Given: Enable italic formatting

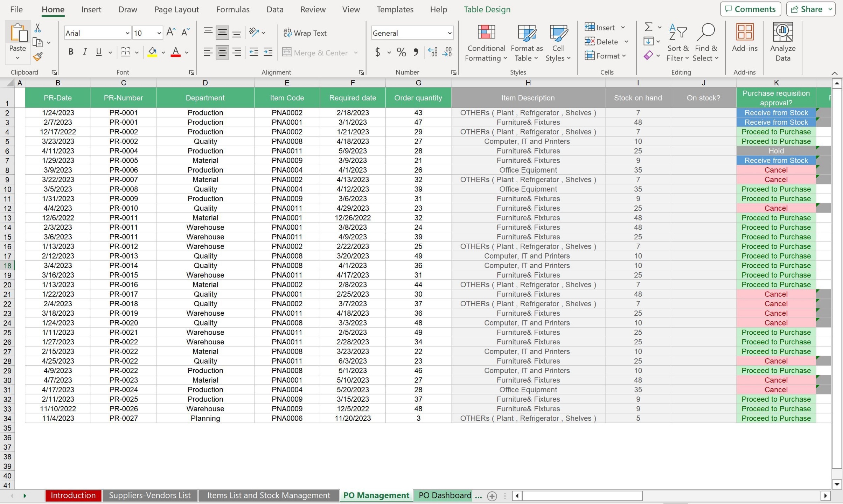Looking at the screenshot, I should (85, 51).
